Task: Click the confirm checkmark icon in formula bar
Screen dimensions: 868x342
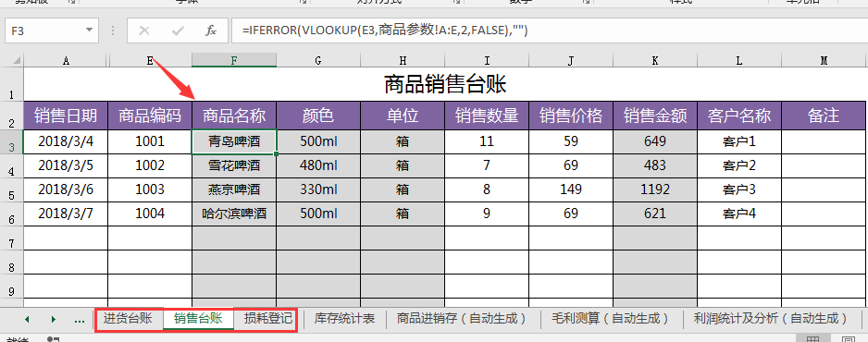Action: pos(178,31)
